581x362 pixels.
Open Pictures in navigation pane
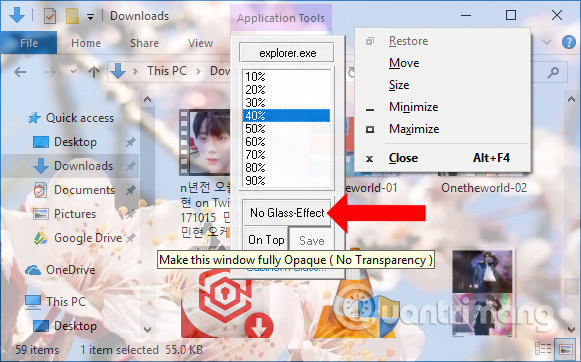click(x=64, y=214)
